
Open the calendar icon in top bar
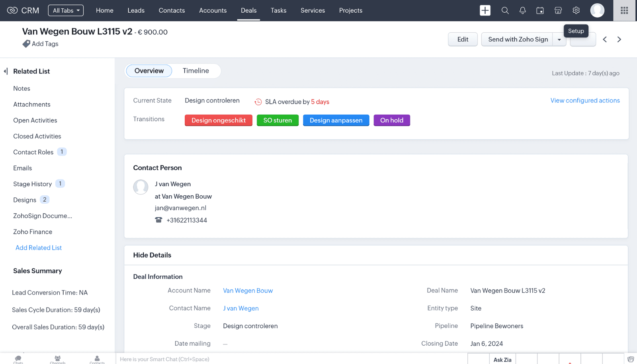coord(540,10)
